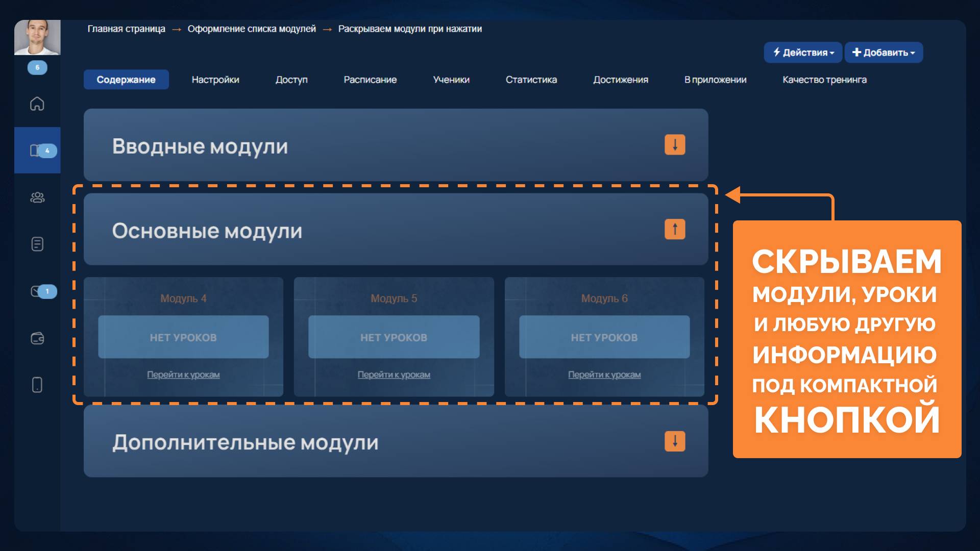The image size is (980, 551).
Task: Open the Действия dropdown menu
Action: coord(803,53)
